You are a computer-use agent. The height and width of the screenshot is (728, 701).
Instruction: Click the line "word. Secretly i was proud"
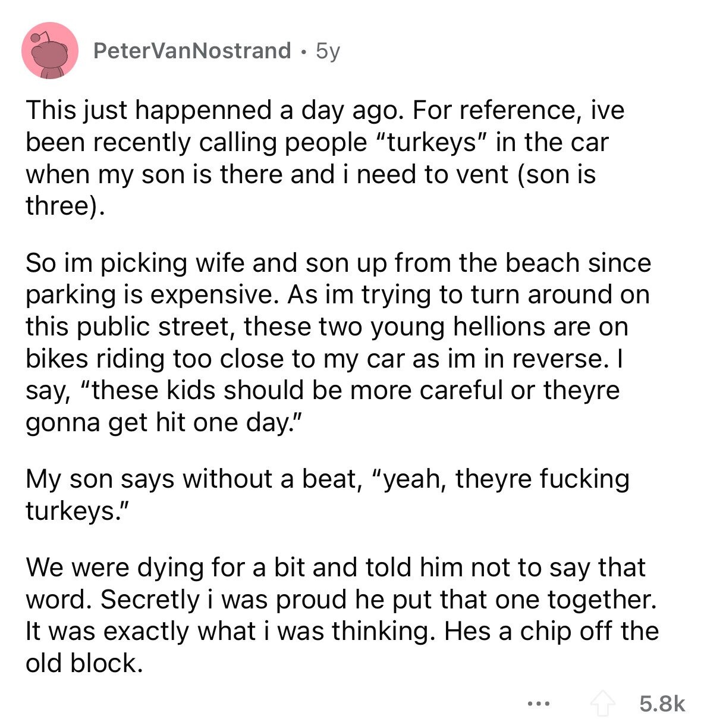point(341,600)
